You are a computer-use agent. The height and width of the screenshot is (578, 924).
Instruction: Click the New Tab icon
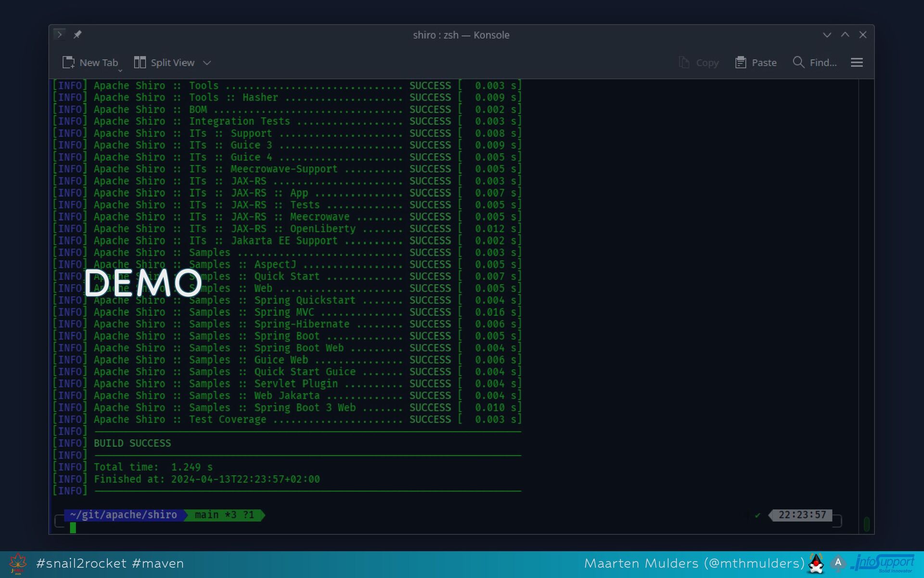pos(68,63)
